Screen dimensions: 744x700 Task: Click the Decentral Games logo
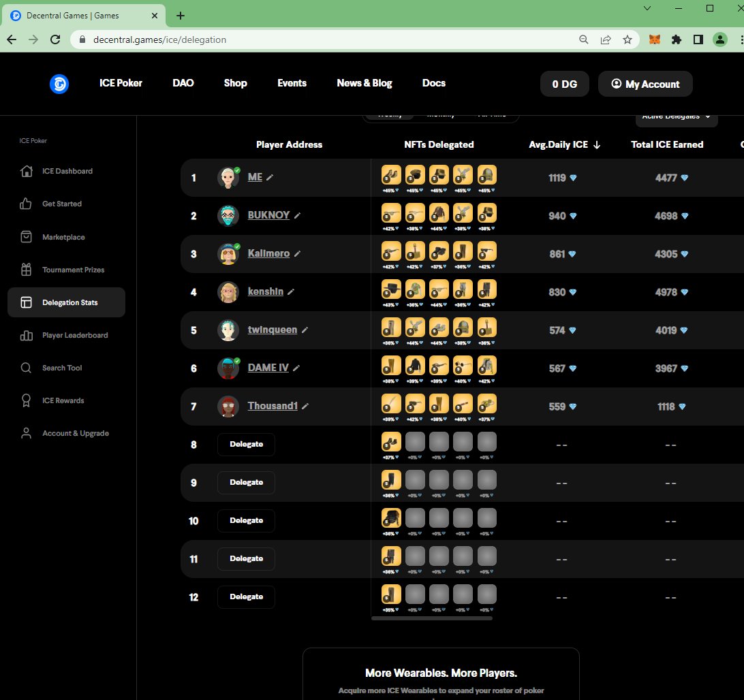click(59, 84)
